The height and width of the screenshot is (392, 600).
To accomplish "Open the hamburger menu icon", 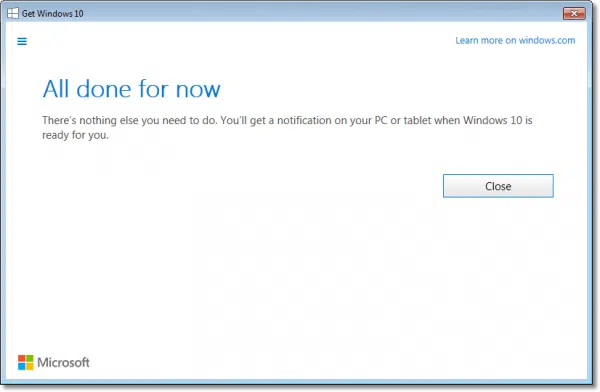I will [22, 41].
